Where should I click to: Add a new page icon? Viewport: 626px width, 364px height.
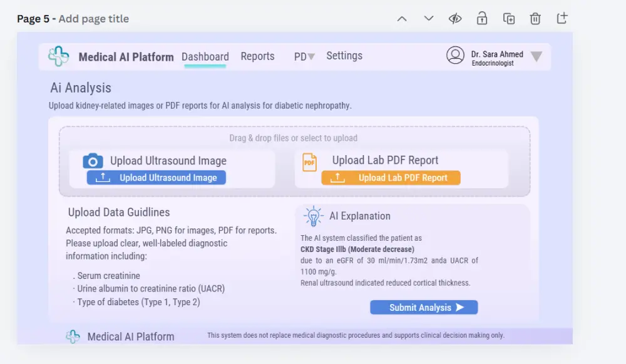pyautogui.click(x=562, y=18)
